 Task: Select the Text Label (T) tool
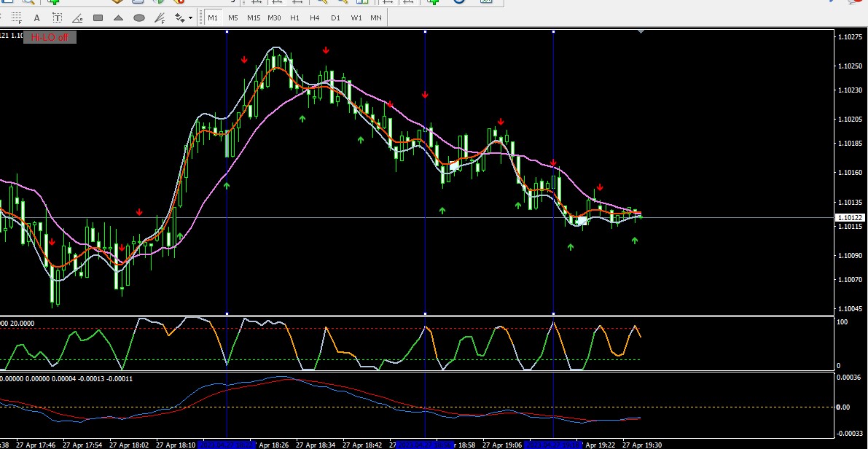[x=57, y=17]
